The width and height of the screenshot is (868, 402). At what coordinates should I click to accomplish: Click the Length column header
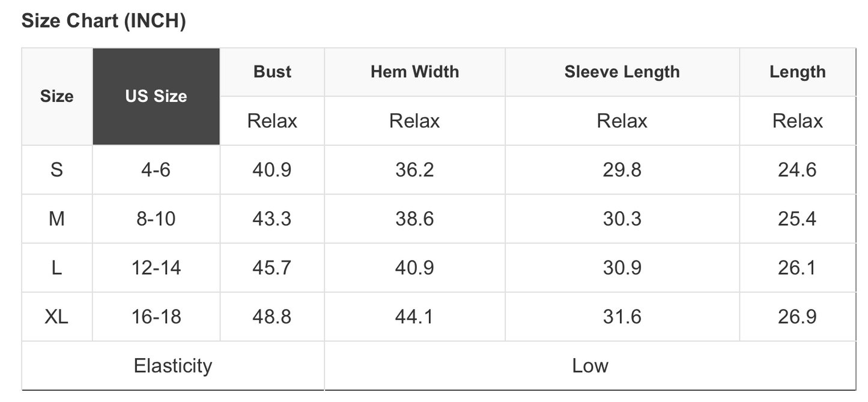[x=797, y=72]
